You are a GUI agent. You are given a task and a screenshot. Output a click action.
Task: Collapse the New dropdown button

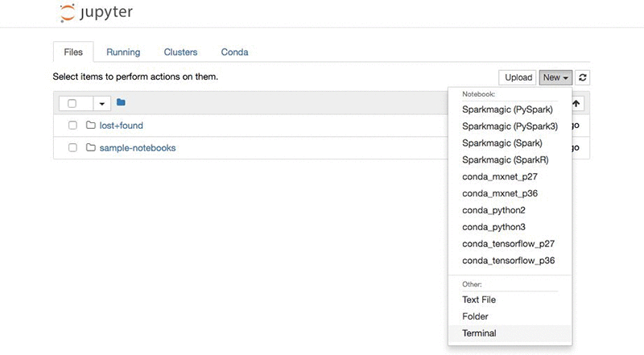(x=555, y=78)
